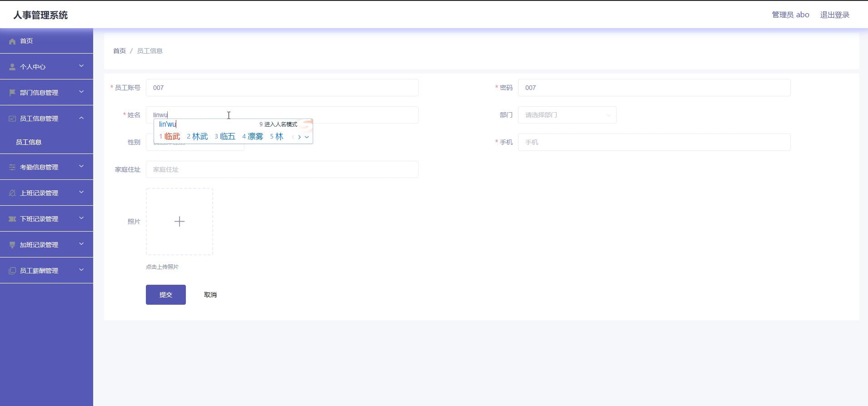Expand the 考勤信息管理 chevron
The image size is (868, 406).
pyautogui.click(x=81, y=167)
